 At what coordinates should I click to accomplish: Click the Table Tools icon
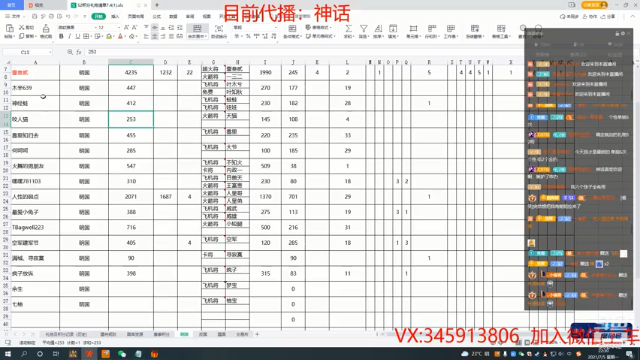pos(501,28)
